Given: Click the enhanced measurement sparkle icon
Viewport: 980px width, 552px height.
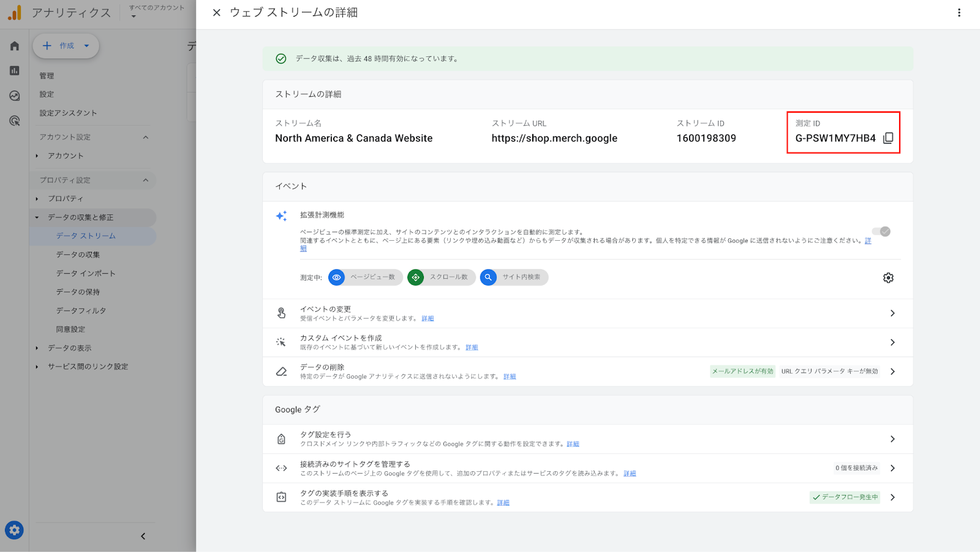Looking at the screenshot, I should pos(281,216).
